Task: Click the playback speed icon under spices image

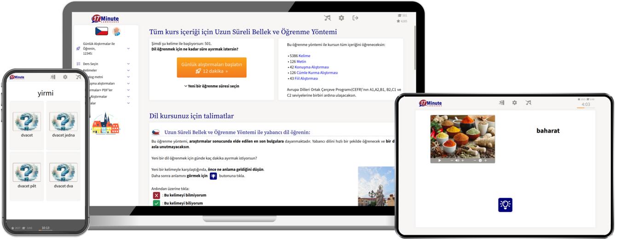Action: [480, 161]
